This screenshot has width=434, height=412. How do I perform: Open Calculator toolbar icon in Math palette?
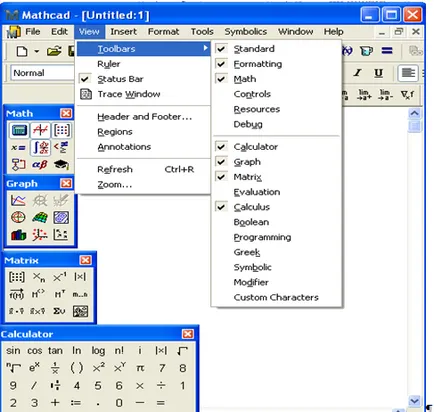[x=19, y=130]
